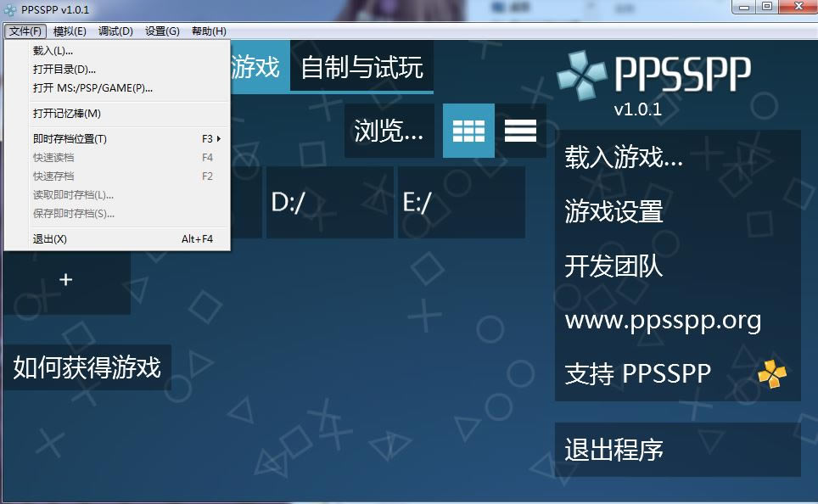The image size is (818, 504).
Task: Open the 游戏设置 settings button
Action: coord(613,212)
